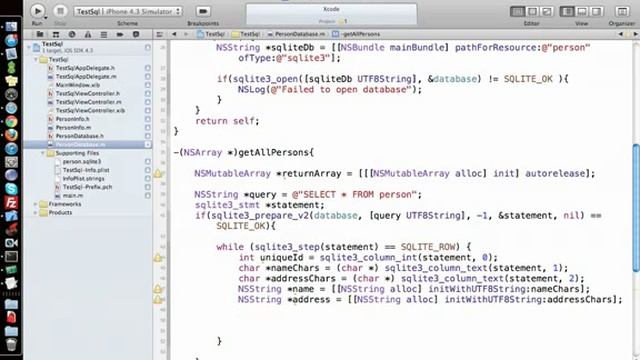Open Firefox from the Dock

click(11, 135)
